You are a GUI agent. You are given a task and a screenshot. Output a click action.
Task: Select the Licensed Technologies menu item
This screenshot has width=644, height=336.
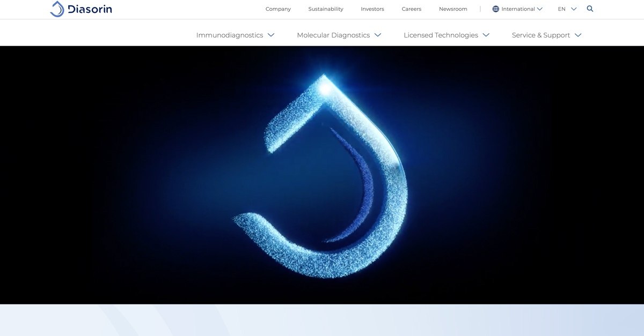(441, 35)
